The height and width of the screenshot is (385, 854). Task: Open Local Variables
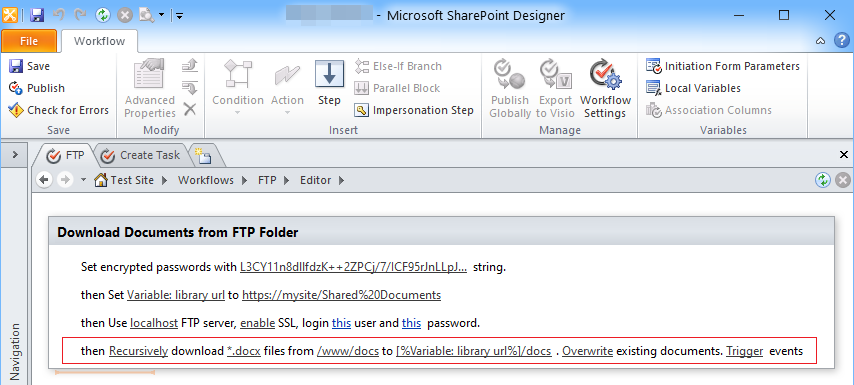tap(693, 88)
